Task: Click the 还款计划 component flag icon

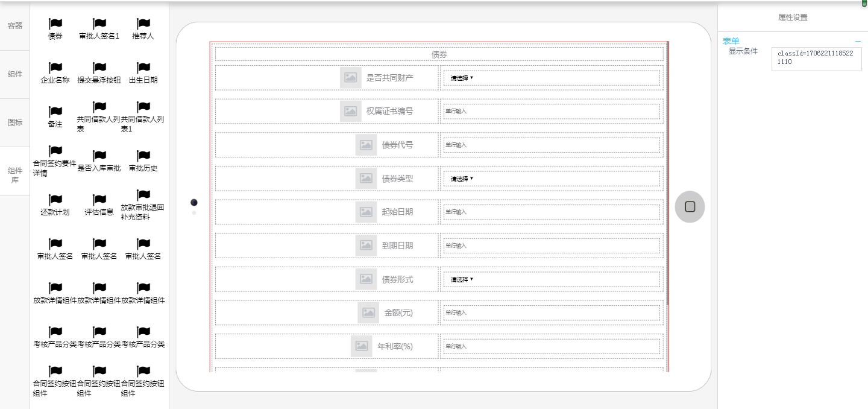Action: point(55,200)
